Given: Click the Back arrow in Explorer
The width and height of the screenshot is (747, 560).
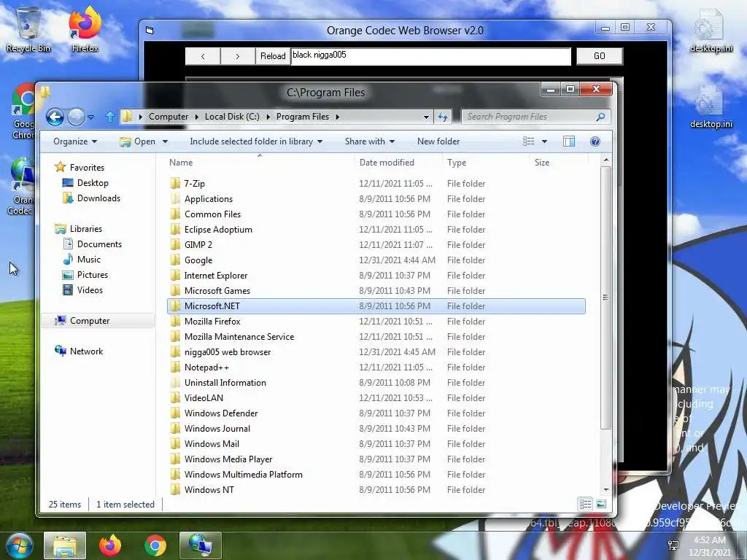Looking at the screenshot, I should pos(55,117).
